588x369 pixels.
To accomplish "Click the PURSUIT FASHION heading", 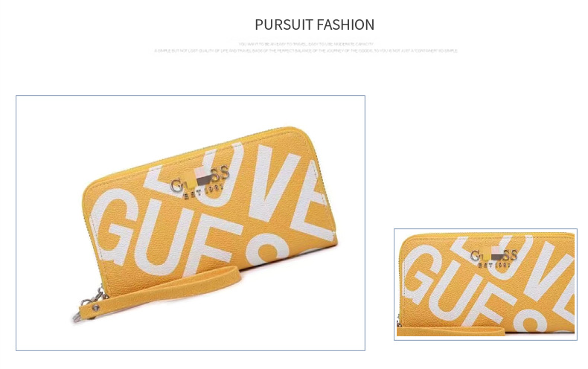I will [314, 25].
